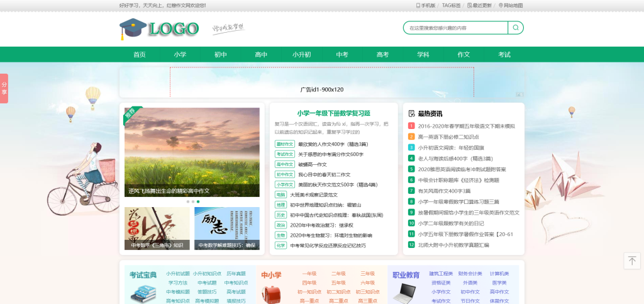644x304 pixels.
Task: Click the back-to-top arrow button
Action: [632, 261]
